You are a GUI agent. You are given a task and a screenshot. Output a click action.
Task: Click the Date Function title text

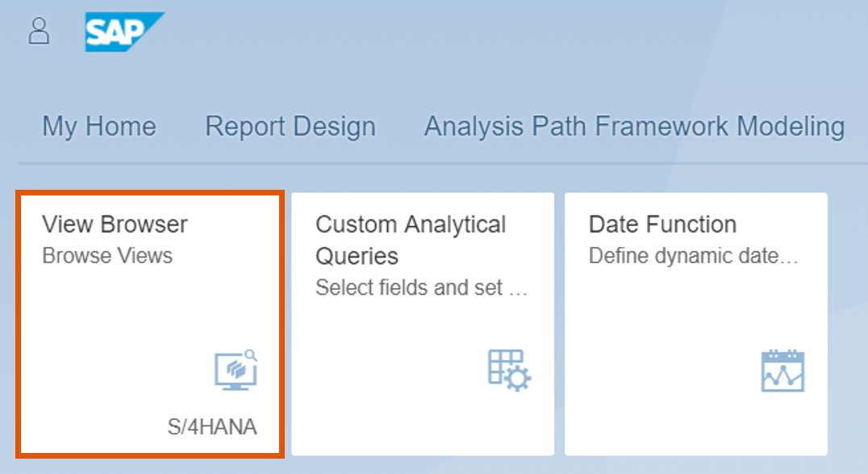click(661, 224)
